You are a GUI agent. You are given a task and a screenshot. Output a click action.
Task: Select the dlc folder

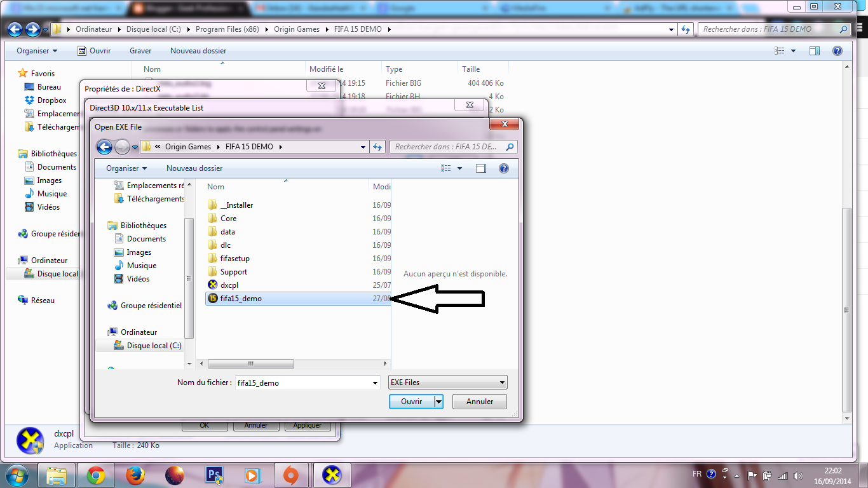(x=226, y=245)
